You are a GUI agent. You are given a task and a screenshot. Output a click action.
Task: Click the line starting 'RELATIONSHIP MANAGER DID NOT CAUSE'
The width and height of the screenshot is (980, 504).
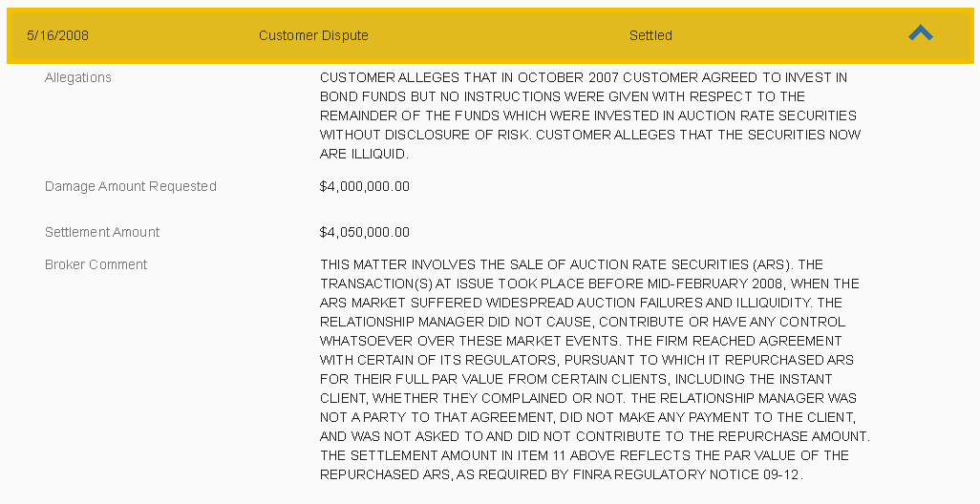[583, 322]
